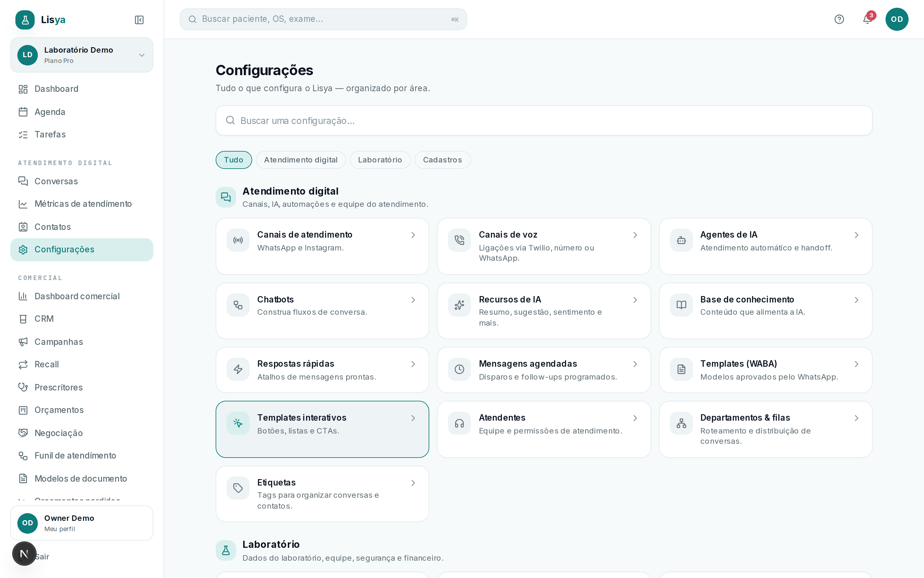Open Canais de voz card chevron
The image size is (924, 578).
[x=635, y=235]
